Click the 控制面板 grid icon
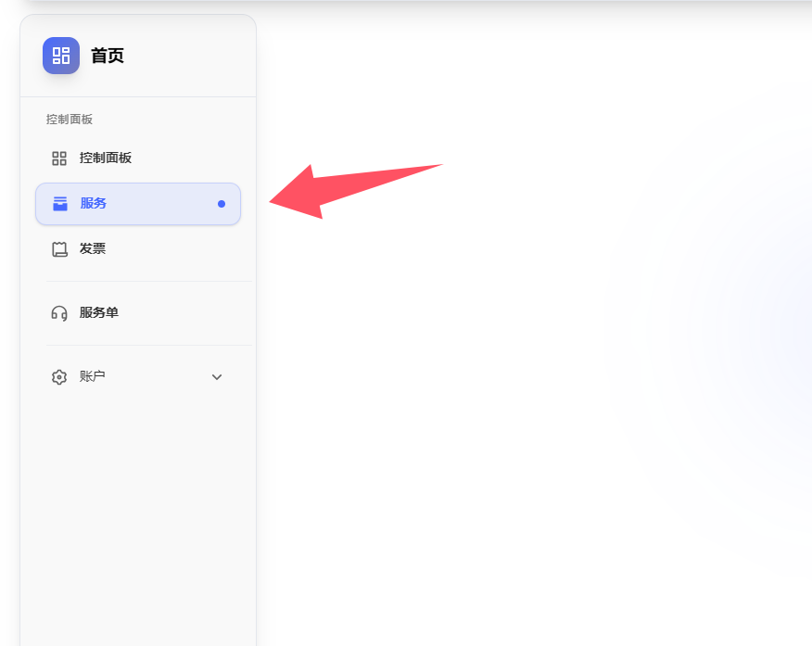Screen dimensions: 812x646 coord(59,158)
